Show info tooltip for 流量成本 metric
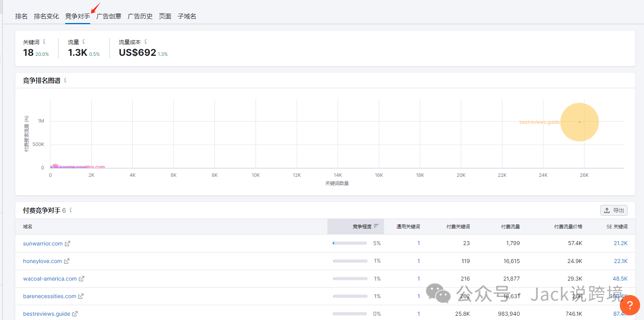This screenshot has height=320, width=644. click(x=146, y=41)
